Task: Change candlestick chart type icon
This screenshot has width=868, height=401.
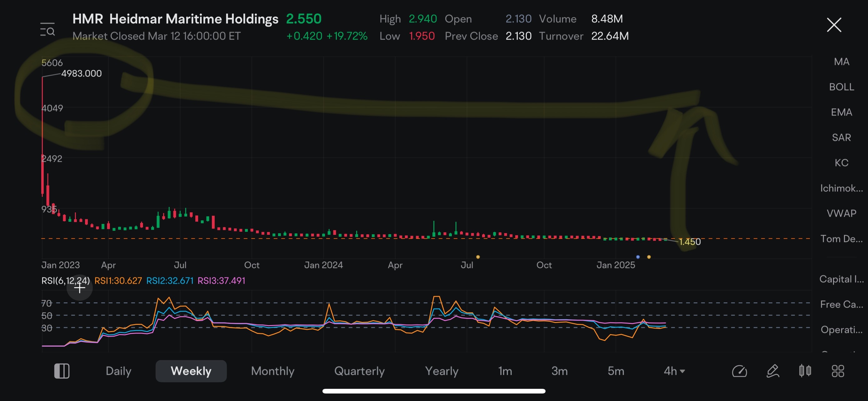Action: click(805, 371)
